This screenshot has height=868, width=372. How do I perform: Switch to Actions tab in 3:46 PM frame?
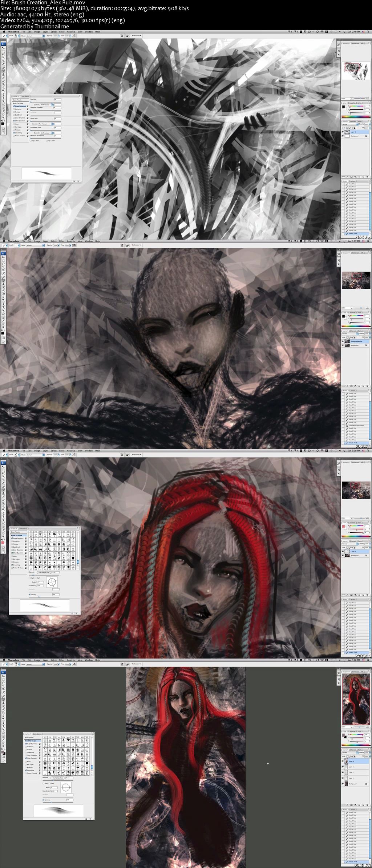pyautogui.click(x=353, y=809)
